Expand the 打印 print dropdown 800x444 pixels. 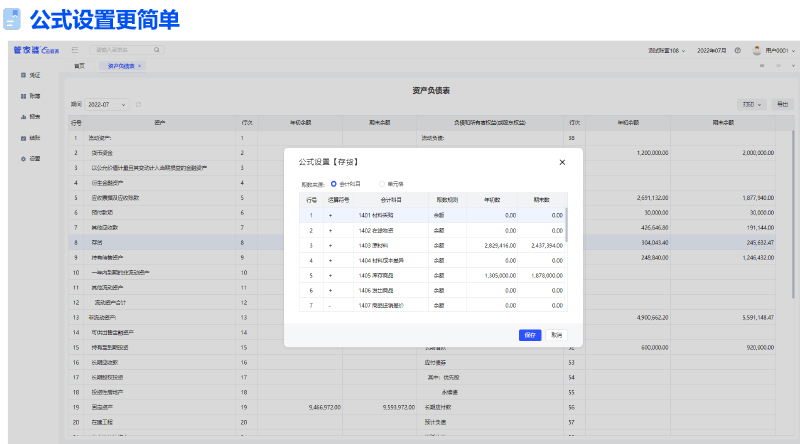[751, 104]
